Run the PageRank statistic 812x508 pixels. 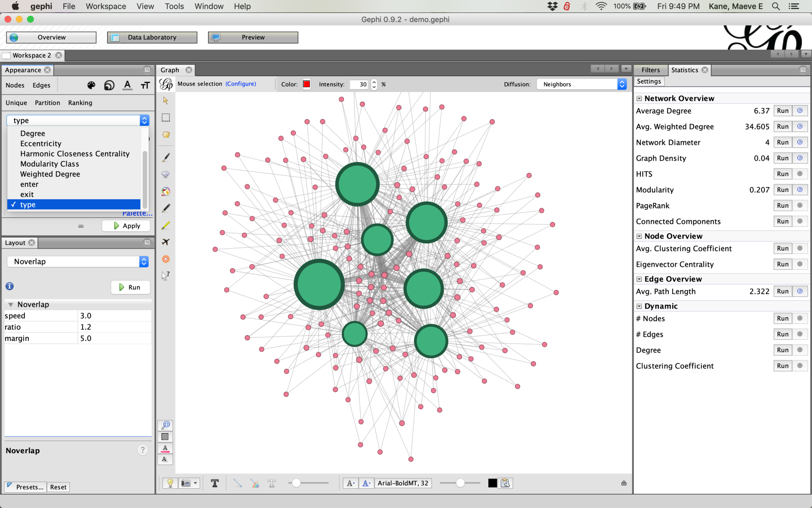(782, 205)
